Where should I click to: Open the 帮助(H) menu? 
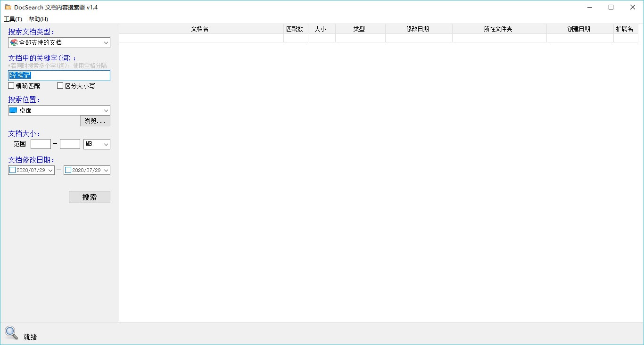(x=38, y=19)
